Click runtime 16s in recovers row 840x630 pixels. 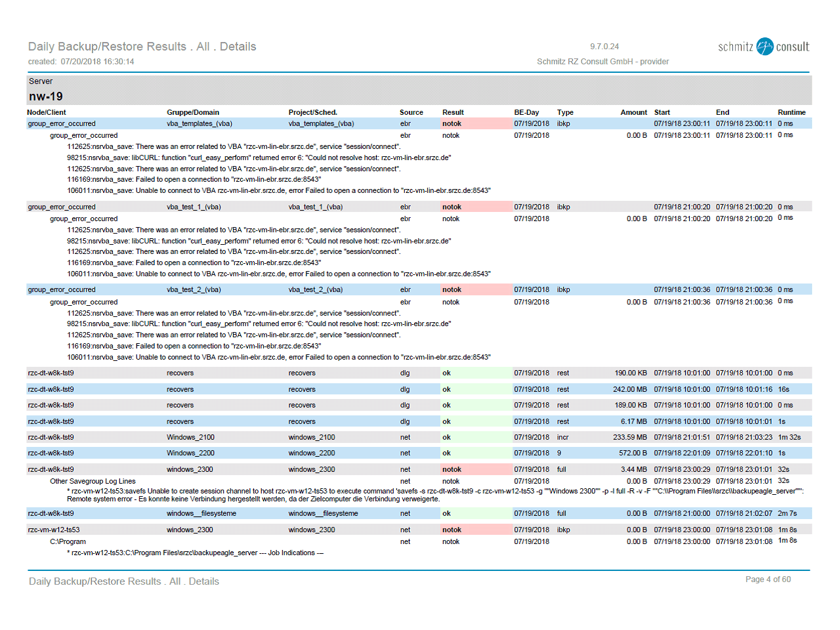[x=784, y=389]
